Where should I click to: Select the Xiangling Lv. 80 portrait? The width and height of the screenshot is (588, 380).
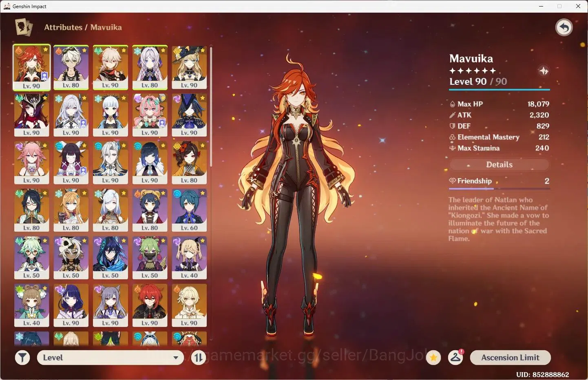(x=150, y=210)
